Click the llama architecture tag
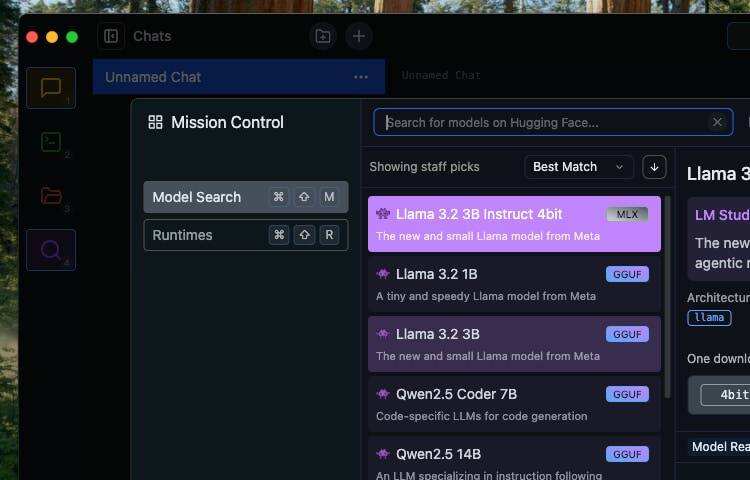 click(709, 317)
